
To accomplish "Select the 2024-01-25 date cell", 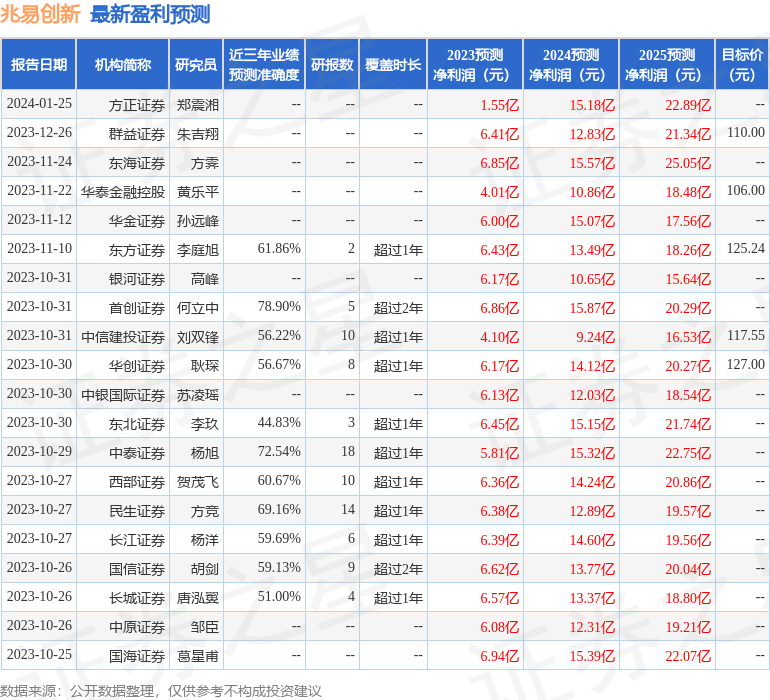I will (39, 104).
